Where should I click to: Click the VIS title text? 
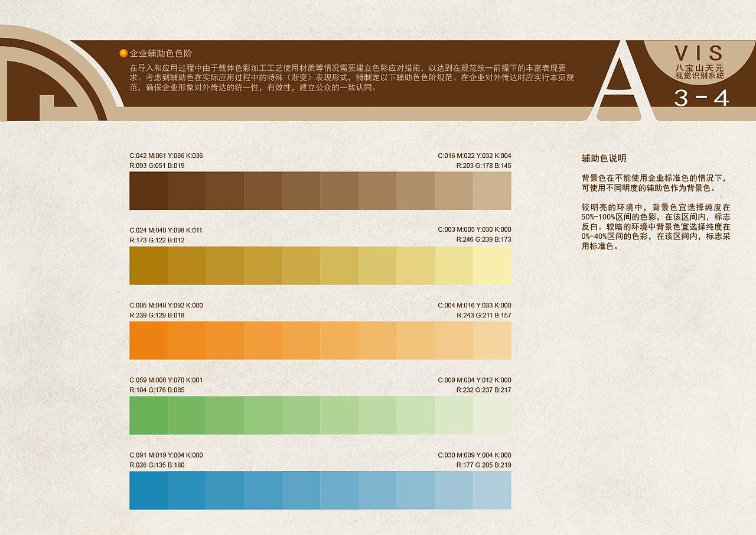tap(699, 53)
